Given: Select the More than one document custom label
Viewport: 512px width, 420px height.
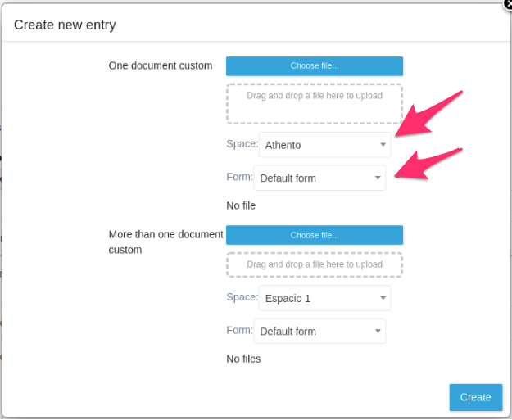Looking at the screenshot, I should (x=165, y=242).
